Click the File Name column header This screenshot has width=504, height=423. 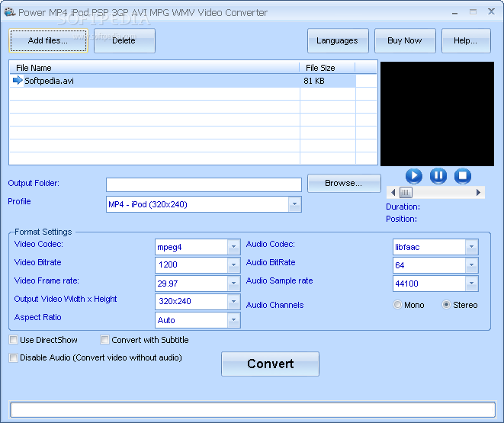[x=155, y=68]
